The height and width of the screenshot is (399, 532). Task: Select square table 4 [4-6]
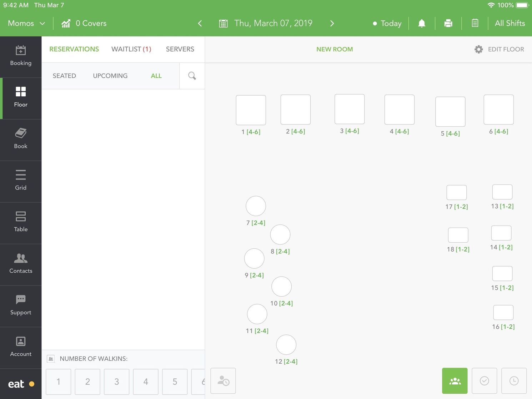point(400,110)
